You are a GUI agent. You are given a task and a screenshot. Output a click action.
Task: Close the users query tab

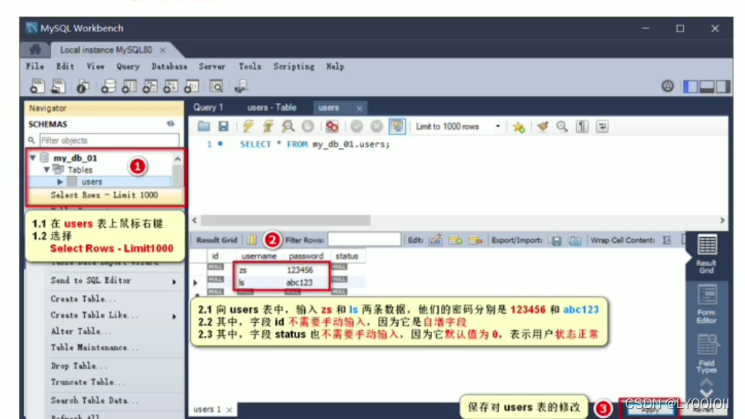point(360,108)
